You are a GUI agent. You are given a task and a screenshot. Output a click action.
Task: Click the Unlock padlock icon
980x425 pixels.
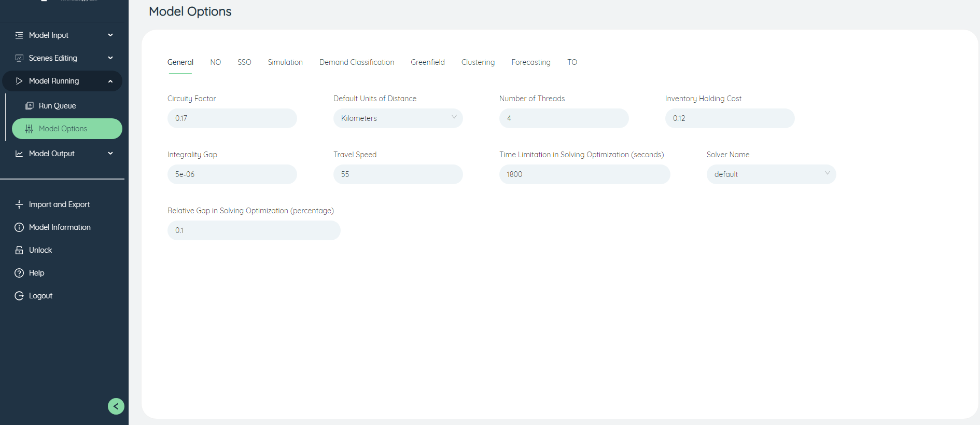(19, 250)
